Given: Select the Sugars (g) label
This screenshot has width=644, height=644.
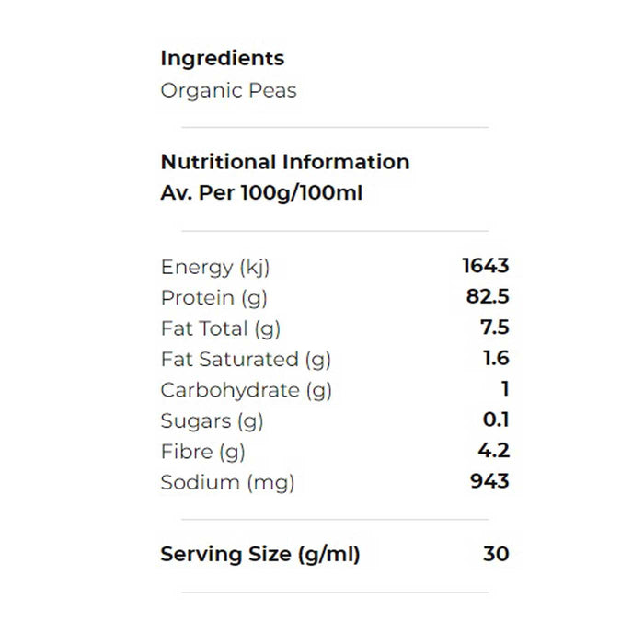Looking at the screenshot, I should 212,421.
